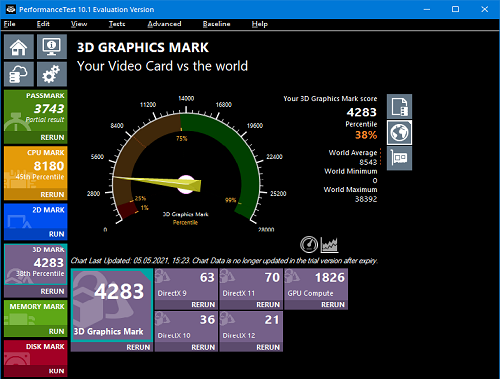This screenshot has height=379, width=500.
Task: Open the Home screen icon
Action: point(19,47)
